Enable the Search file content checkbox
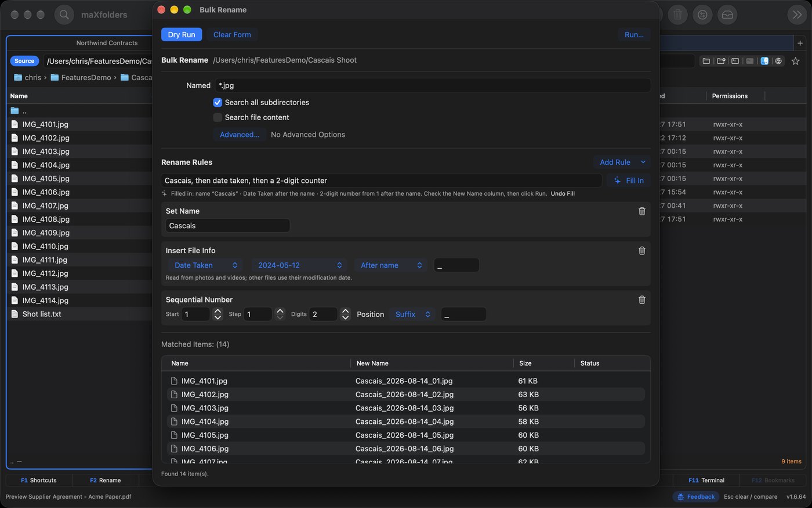Screen dimensions: 812x508 click(x=217, y=117)
